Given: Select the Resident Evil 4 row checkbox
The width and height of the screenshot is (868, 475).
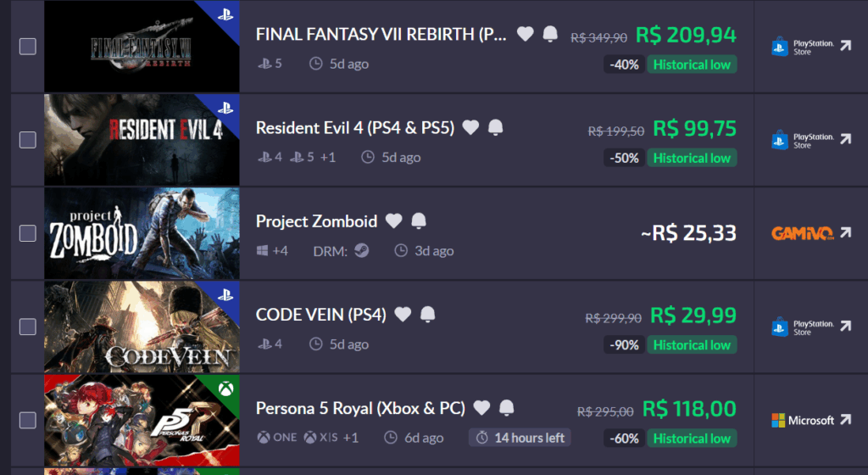Looking at the screenshot, I should click(x=28, y=139).
